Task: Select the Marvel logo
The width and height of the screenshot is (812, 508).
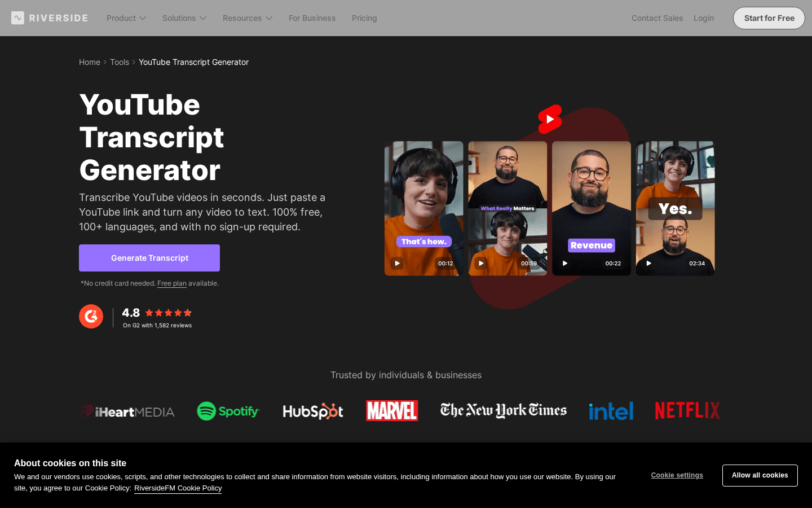Action: click(391, 411)
